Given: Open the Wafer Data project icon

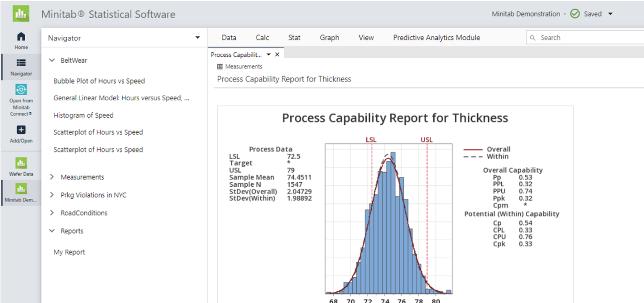Looking at the screenshot, I should coord(21,163).
